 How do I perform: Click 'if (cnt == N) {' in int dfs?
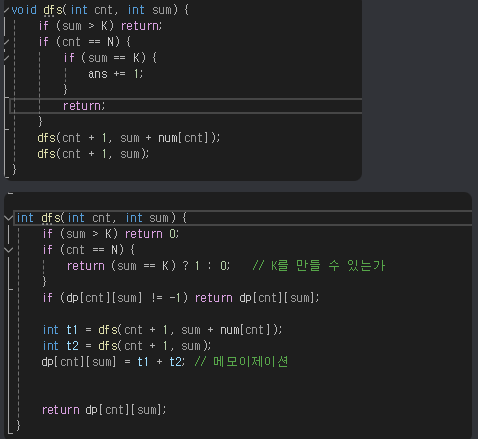(x=89, y=250)
